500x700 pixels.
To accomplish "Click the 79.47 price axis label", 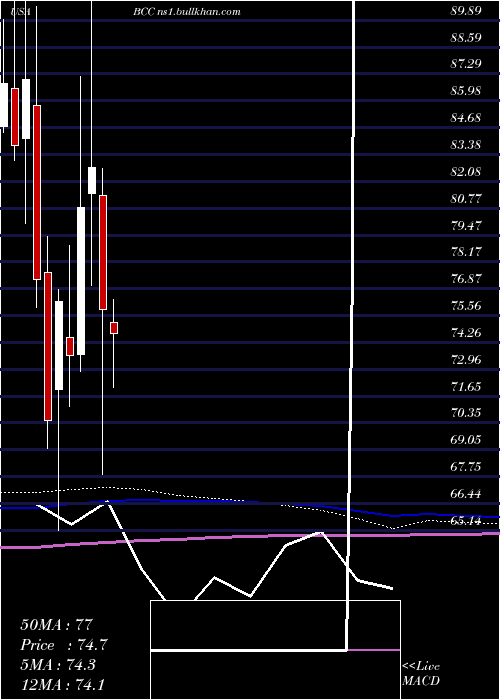I will coord(466,225).
